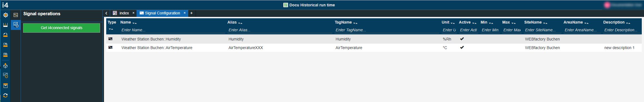
Task: Close the Signal Configuration tab
Action: pyautogui.click(x=184, y=13)
